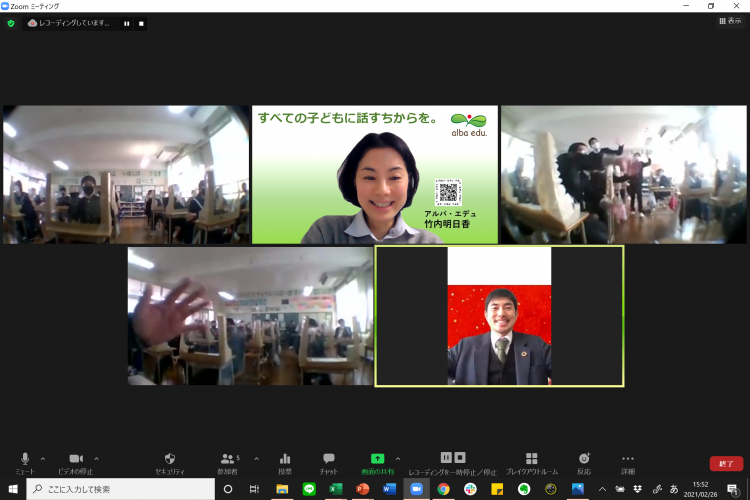Open the Photos app from the taskbar
Screen dimensions: 750x500
[x=578, y=489]
